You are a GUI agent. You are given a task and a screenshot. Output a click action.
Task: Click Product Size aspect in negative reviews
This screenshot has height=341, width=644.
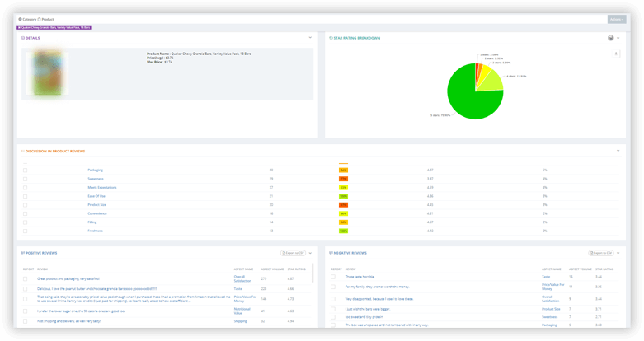click(551, 309)
